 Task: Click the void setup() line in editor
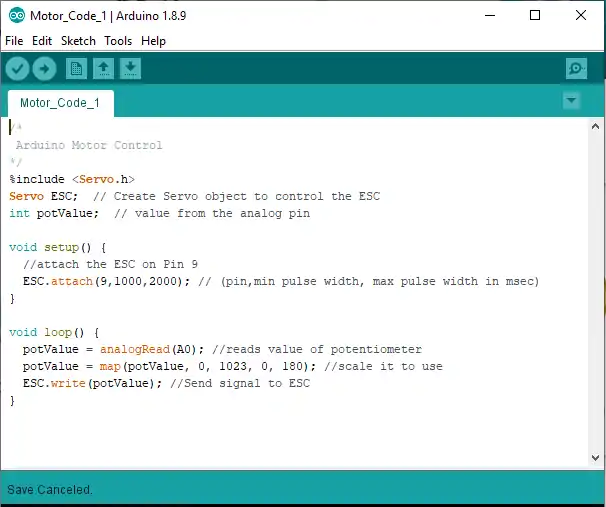coord(57,247)
